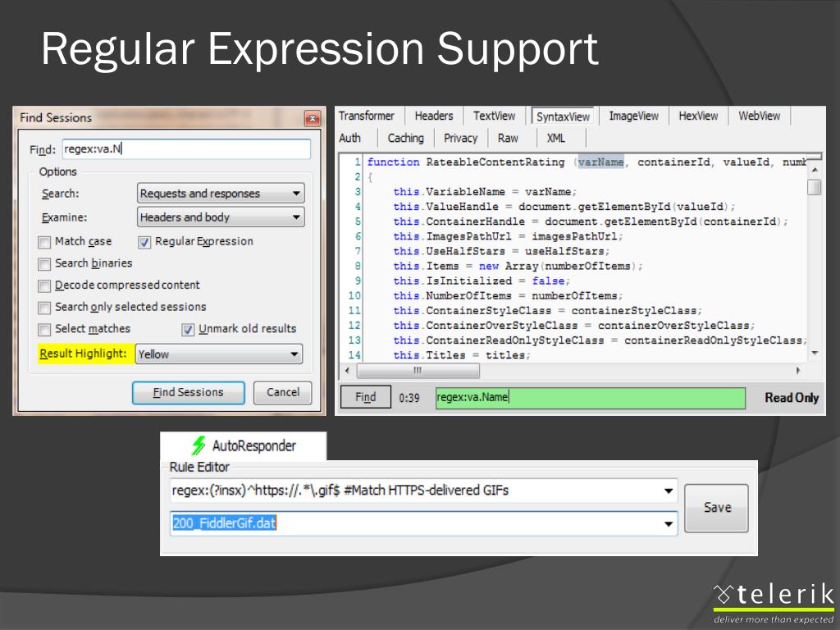This screenshot has width=840, height=630.
Task: Switch to the Transformer tab
Action: pyautogui.click(x=367, y=116)
